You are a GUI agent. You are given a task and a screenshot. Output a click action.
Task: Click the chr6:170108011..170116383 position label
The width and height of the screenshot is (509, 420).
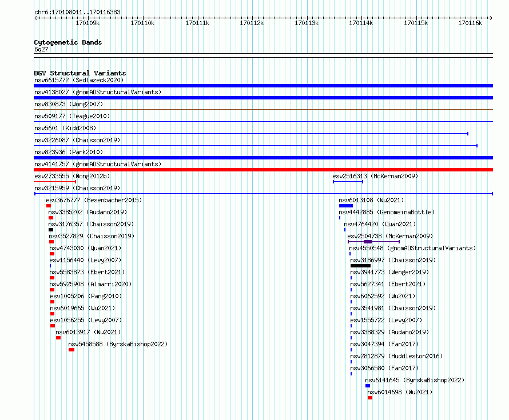pos(77,12)
